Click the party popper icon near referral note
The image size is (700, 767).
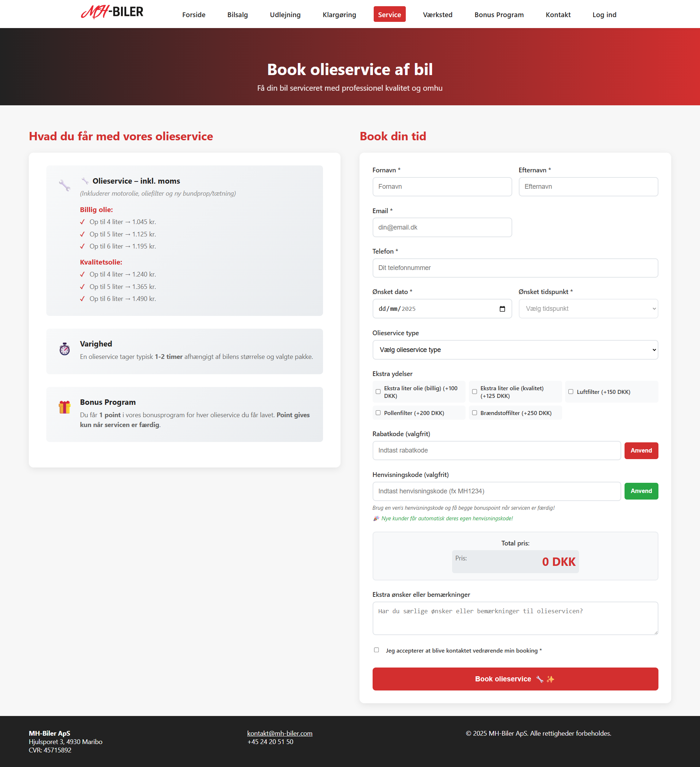376,518
